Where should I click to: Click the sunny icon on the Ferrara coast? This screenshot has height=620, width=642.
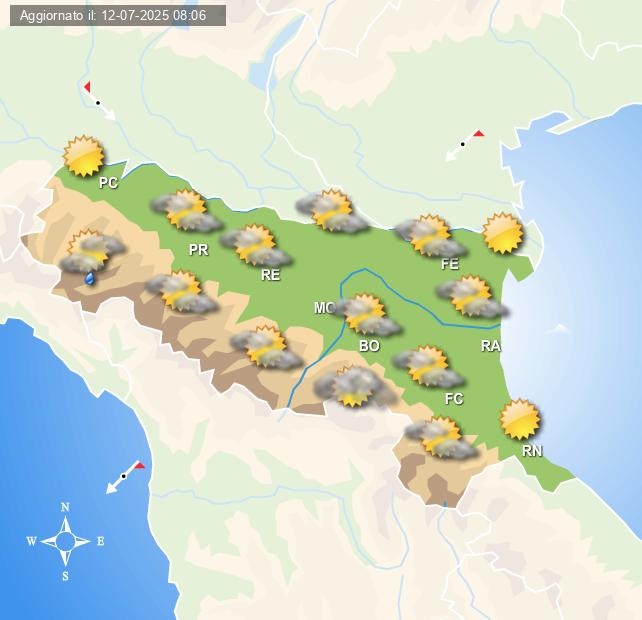tap(503, 233)
